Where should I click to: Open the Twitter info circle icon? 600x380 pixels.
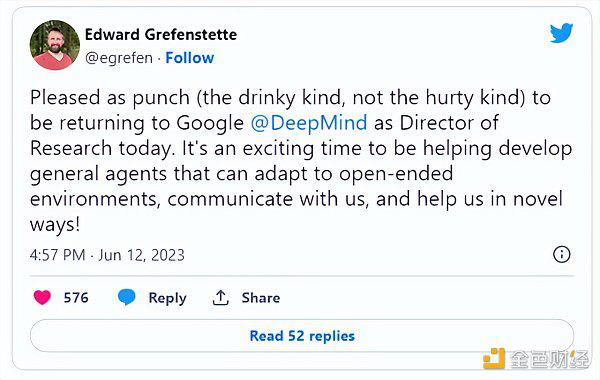click(x=562, y=254)
